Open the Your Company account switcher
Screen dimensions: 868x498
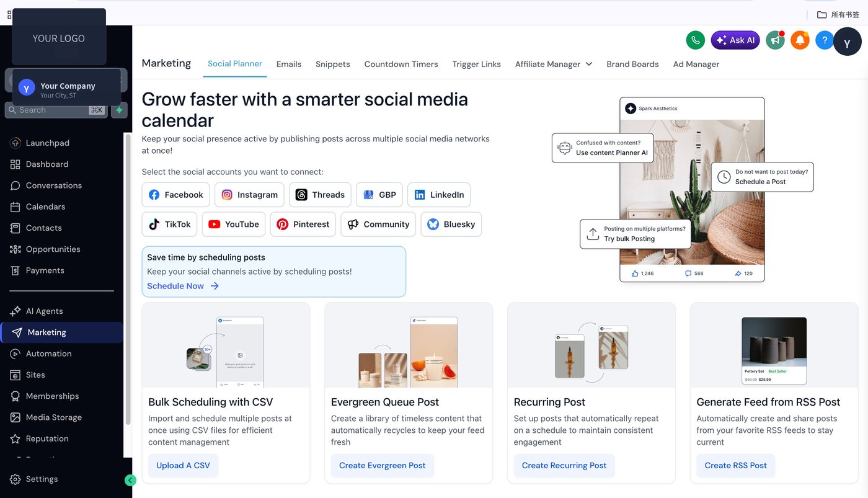point(66,87)
